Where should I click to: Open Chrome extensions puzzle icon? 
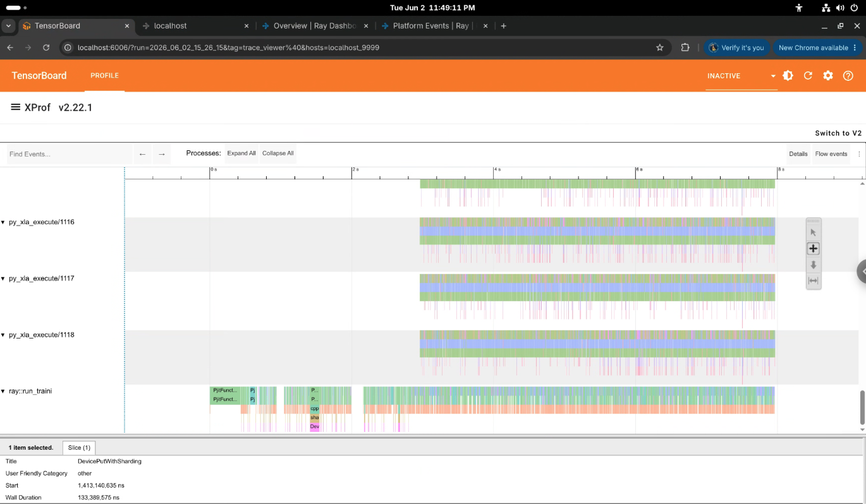(685, 47)
